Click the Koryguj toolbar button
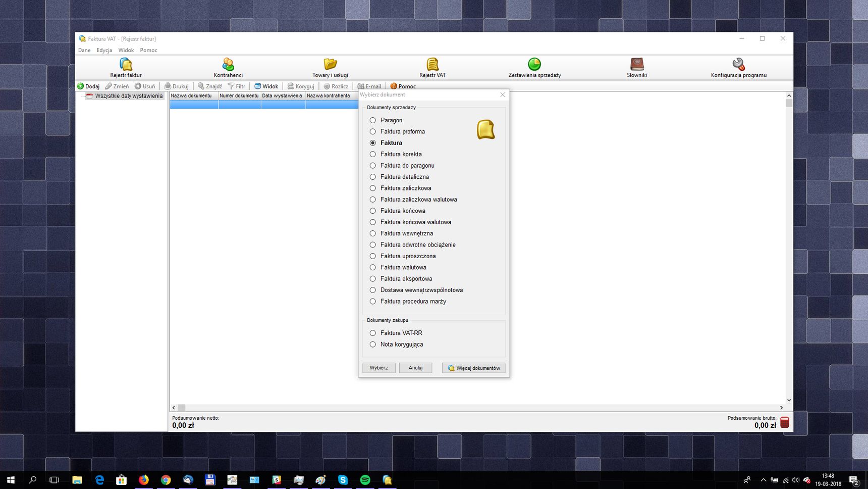 301,86
